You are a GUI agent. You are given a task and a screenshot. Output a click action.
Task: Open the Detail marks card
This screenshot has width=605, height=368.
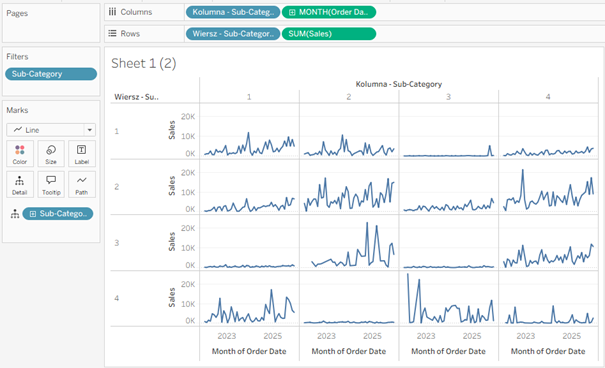[x=20, y=184]
